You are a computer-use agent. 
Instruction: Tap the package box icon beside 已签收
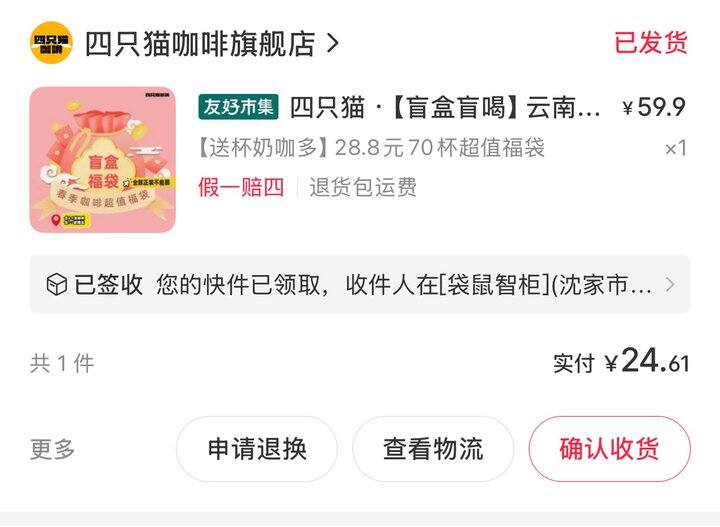[57, 284]
